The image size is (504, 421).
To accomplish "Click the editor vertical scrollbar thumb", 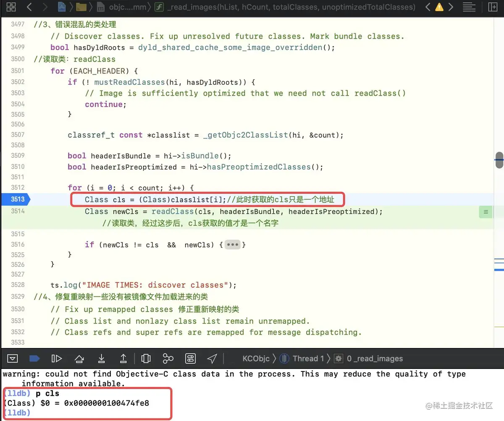I will 499,160.
